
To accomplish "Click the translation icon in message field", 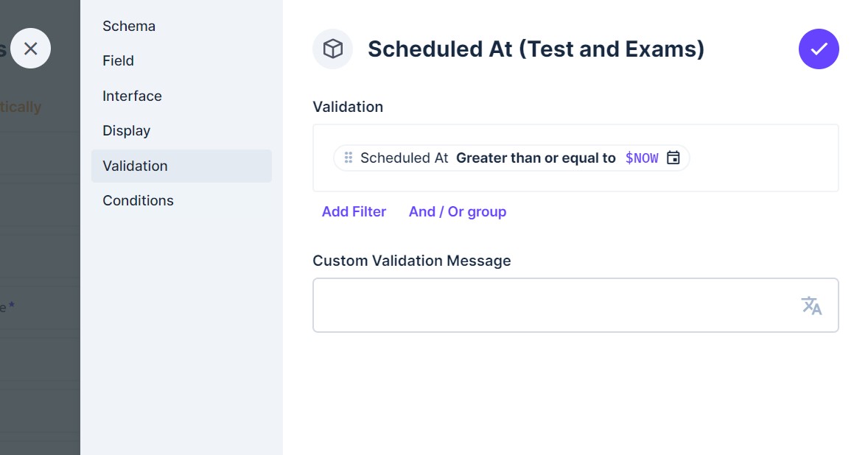I will pos(811,305).
